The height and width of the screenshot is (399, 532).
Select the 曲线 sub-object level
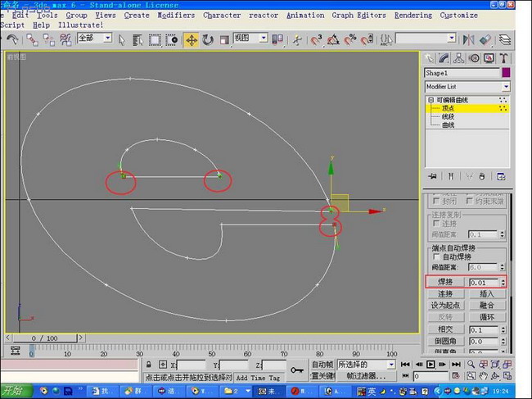pos(448,125)
